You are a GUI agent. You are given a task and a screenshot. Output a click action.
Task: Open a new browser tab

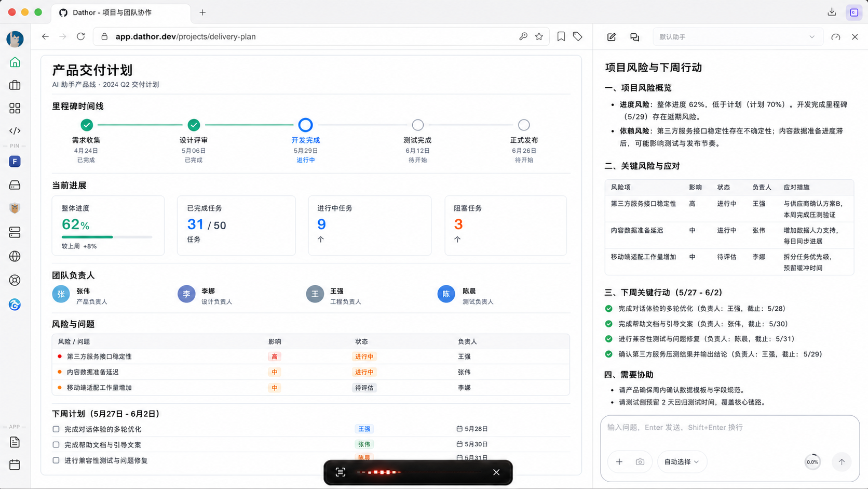point(202,12)
